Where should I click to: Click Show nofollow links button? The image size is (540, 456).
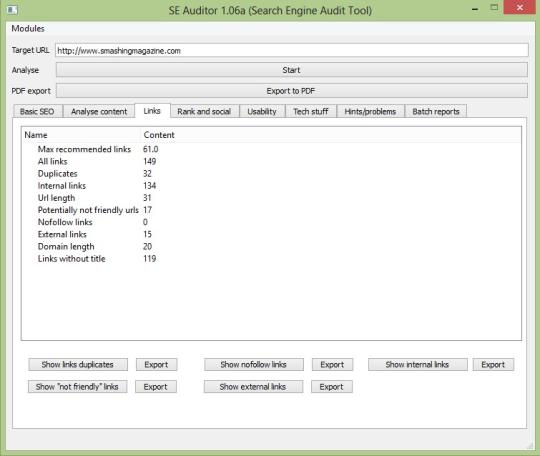coord(254,364)
